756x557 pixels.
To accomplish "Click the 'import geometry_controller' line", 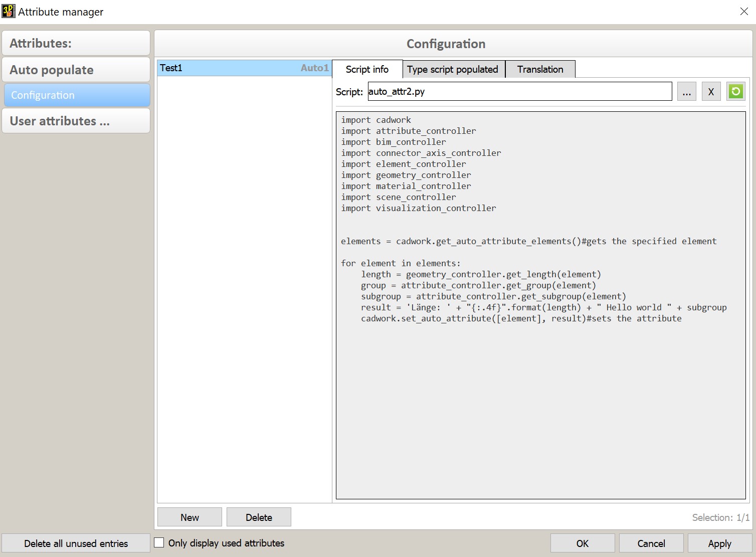I will coord(406,175).
